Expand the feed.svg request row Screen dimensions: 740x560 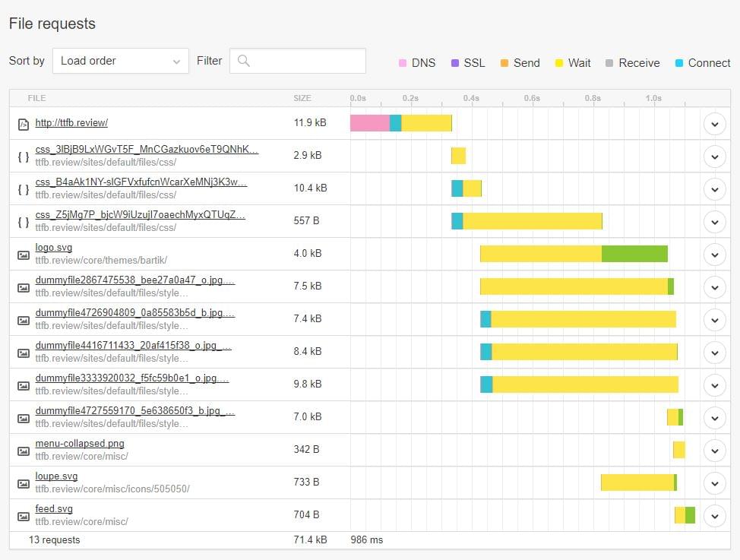click(714, 515)
